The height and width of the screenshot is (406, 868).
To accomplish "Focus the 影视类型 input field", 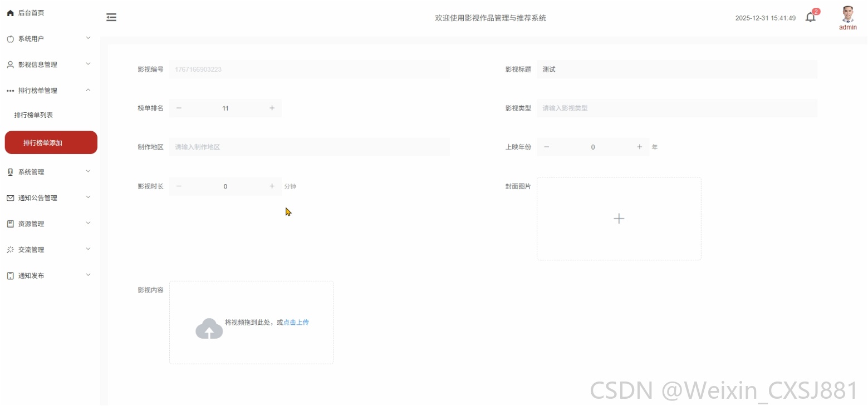I will (x=677, y=108).
